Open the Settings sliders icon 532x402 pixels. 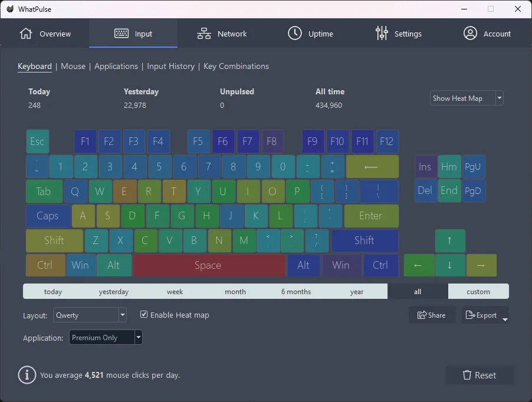click(x=382, y=34)
